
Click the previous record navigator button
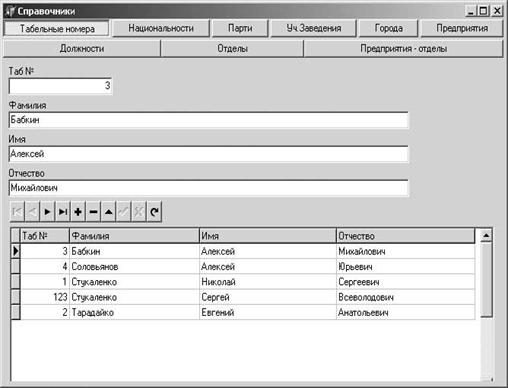click(32, 212)
